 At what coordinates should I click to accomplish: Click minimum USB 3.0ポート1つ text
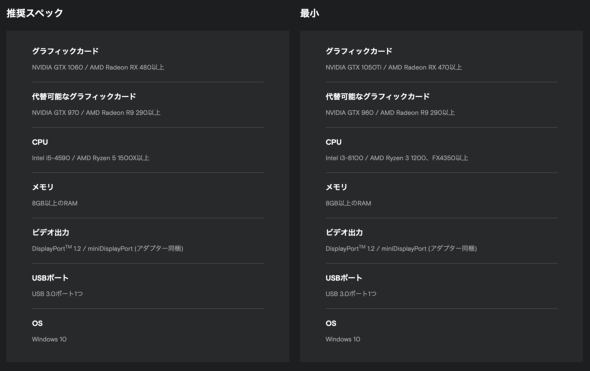pos(351,293)
